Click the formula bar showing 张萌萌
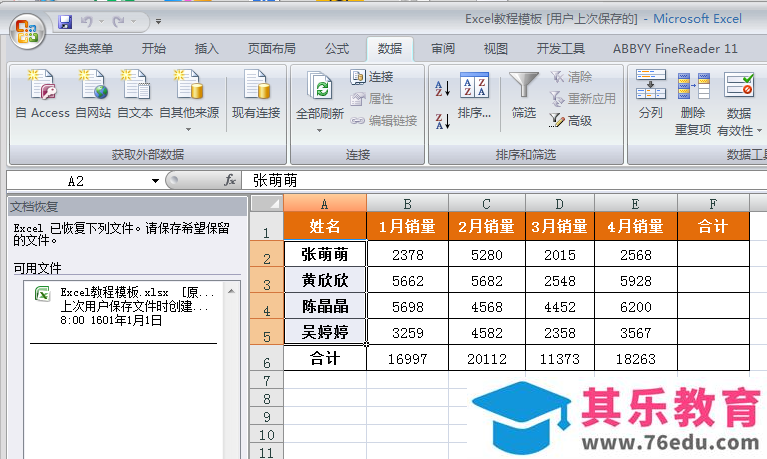The image size is (767, 459). tap(504, 181)
